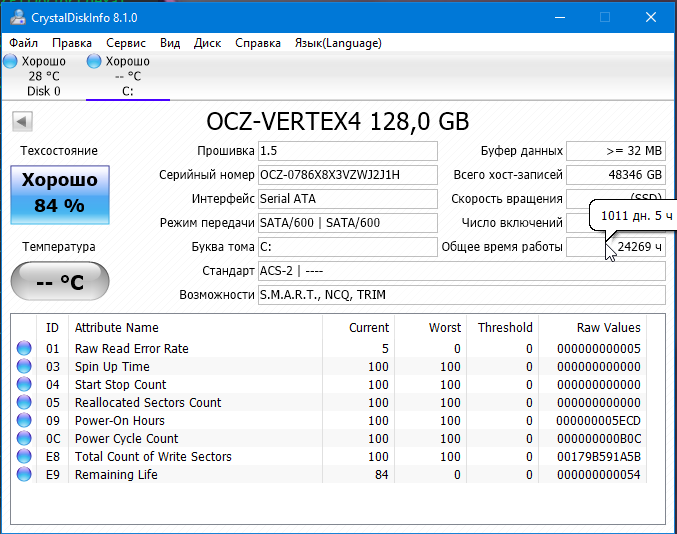Minimize the CrystalDiskInfo window
This screenshot has height=534, width=677.
click(x=560, y=17)
